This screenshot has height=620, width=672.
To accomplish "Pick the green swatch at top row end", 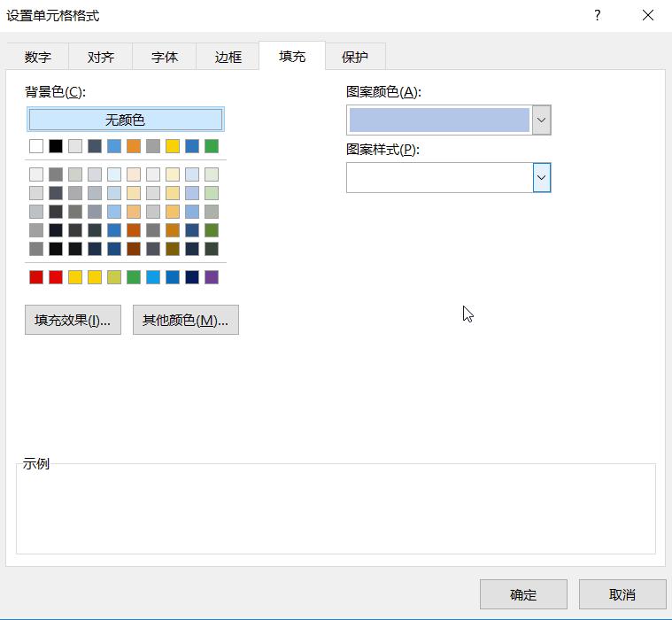I will click(212, 146).
